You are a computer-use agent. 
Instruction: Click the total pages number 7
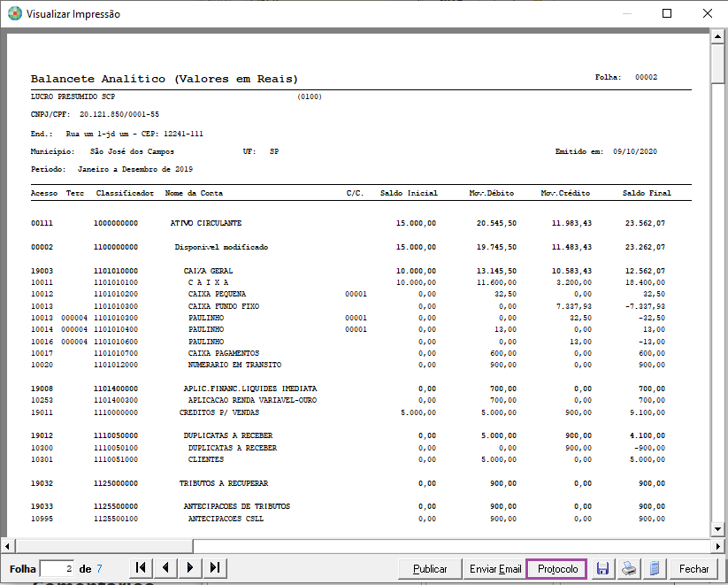point(99,569)
